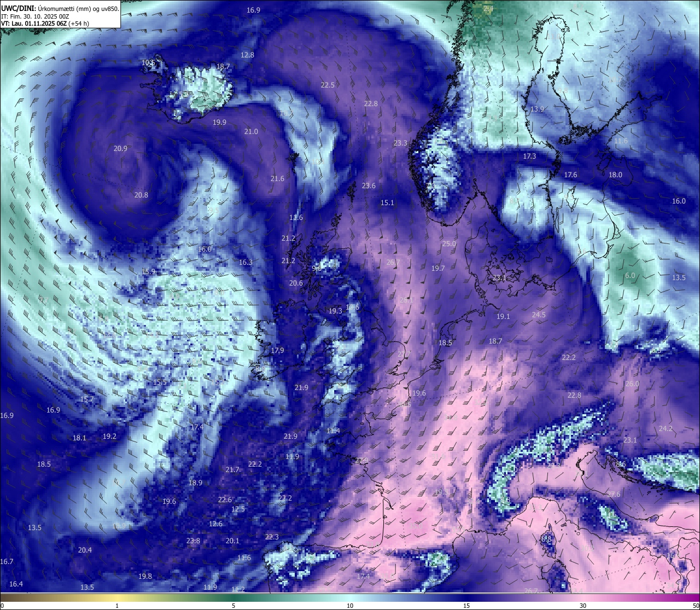The height and width of the screenshot is (610, 700).
Task: Click the value label '22.3'
Action: tap(272, 537)
